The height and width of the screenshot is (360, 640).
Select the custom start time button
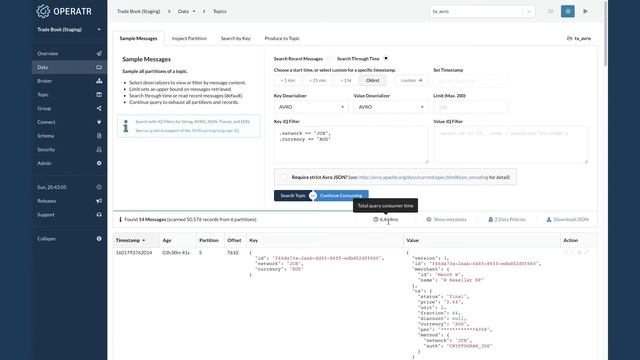[411, 80]
